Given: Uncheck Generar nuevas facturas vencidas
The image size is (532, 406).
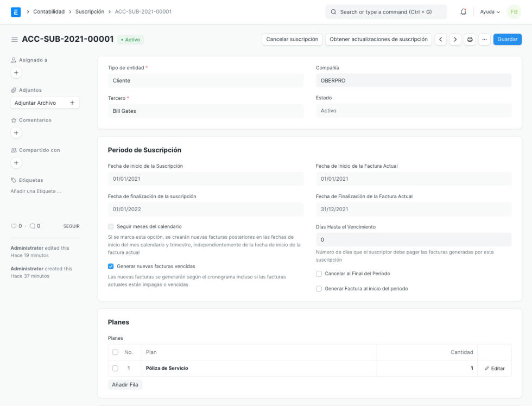Looking at the screenshot, I should pyautogui.click(x=111, y=267).
